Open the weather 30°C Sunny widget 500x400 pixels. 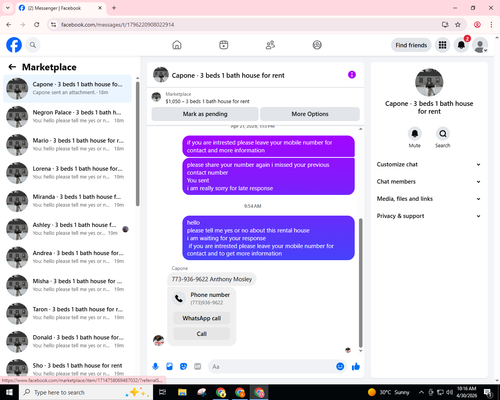coord(389,392)
